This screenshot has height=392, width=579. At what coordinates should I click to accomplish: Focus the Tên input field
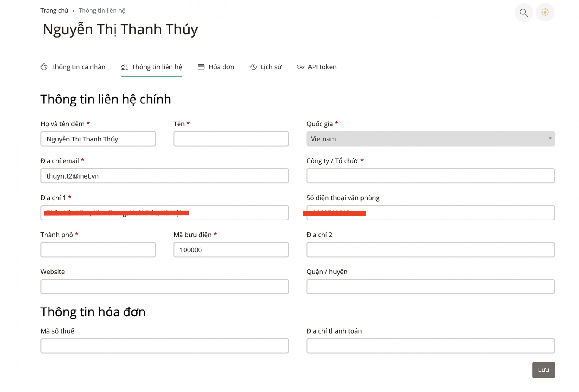pyautogui.click(x=231, y=139)
